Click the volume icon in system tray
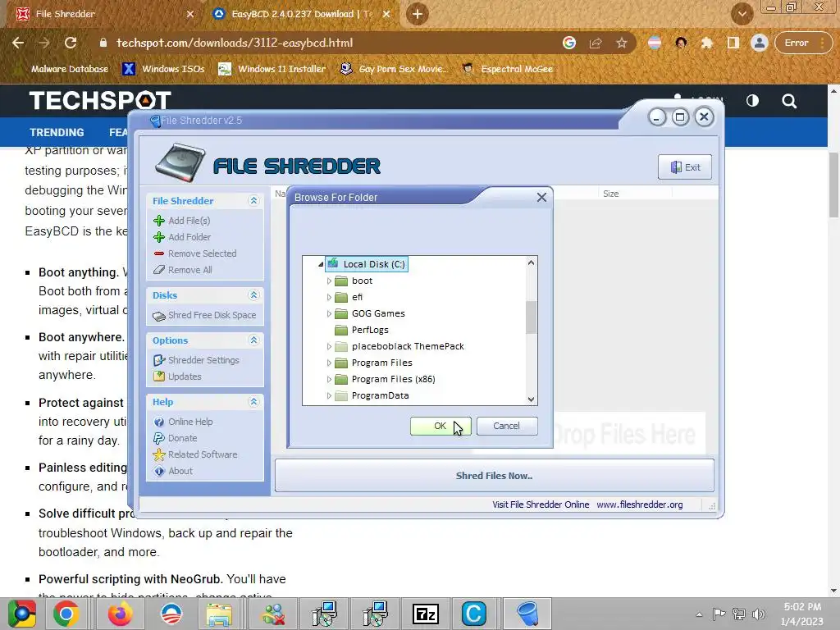 [x=759, y=614]
